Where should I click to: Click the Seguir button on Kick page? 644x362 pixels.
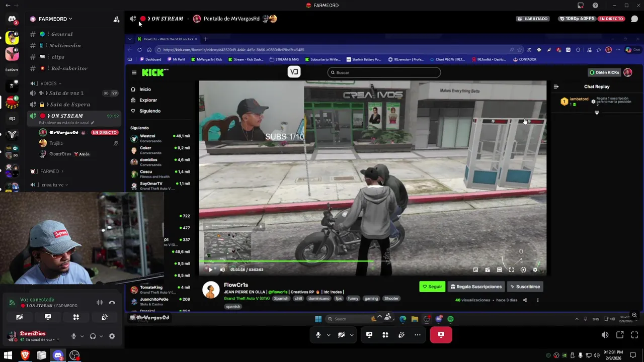[x=432, y=287]
